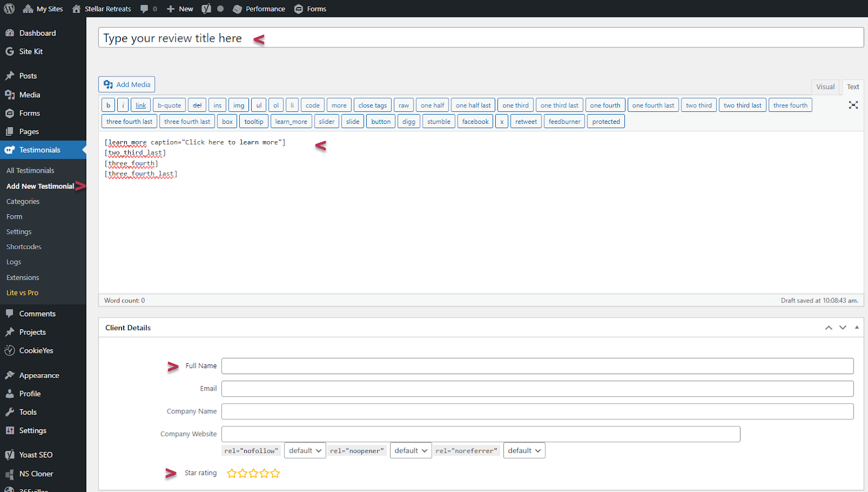Viewport: 868px width, 492px height.
Task: Open Projects in sidebar
Action: click(x=43, y=332)
